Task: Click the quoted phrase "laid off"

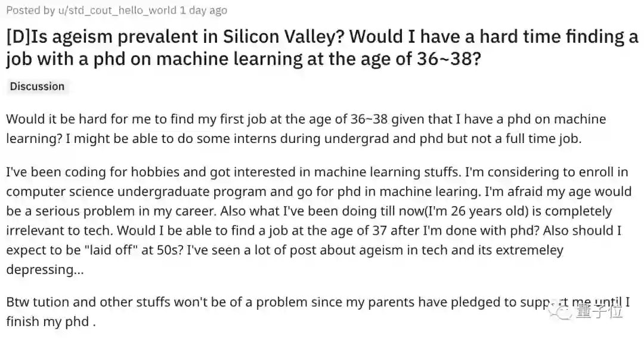Action: [112, 250]
